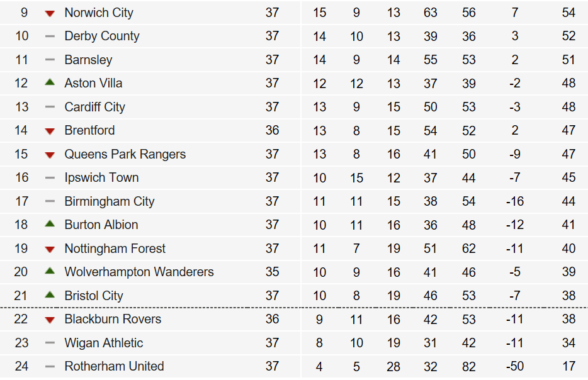
Task: Click the grey dash beside Wigan Athletic
Action: coord(50,343)
